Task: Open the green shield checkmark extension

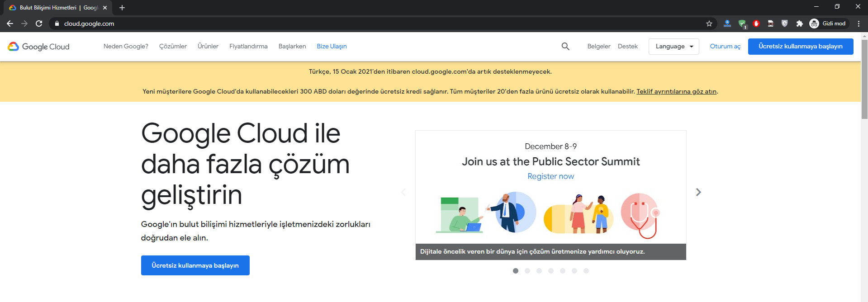Action: [742, 24]
